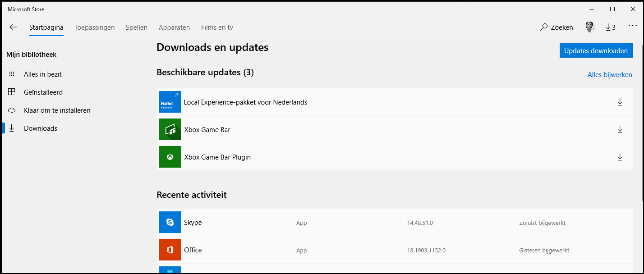
Task: Select Geïnstalleerd in the library sidebar
Action: tap(43, 92)
